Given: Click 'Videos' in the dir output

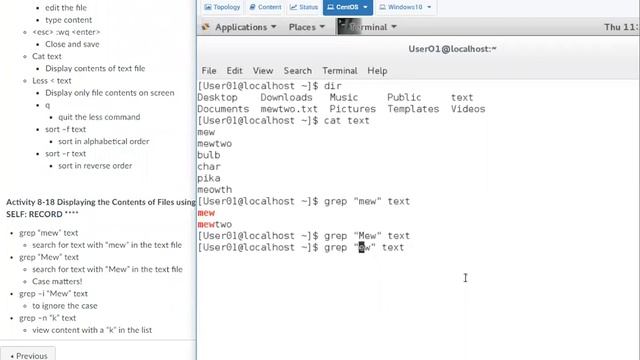Looking at the screenshot, I should pyautogui.click(x=468, y=109).
